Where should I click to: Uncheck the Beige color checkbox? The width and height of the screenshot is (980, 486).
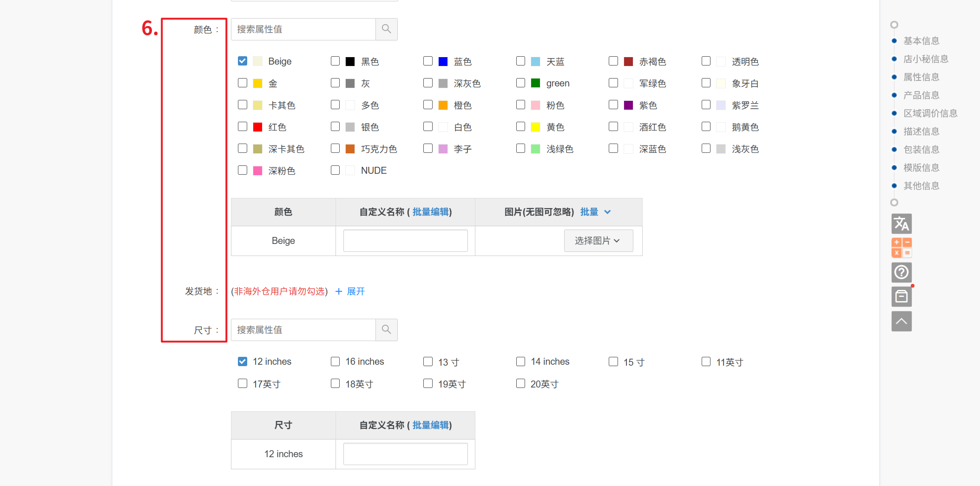pyautogui.click(x=243, y=61)
